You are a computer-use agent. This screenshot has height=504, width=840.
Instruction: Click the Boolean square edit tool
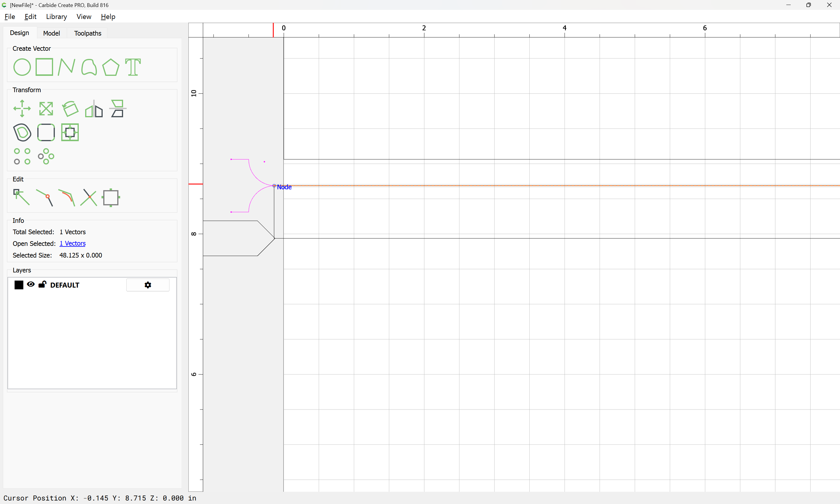click(111, 197)
